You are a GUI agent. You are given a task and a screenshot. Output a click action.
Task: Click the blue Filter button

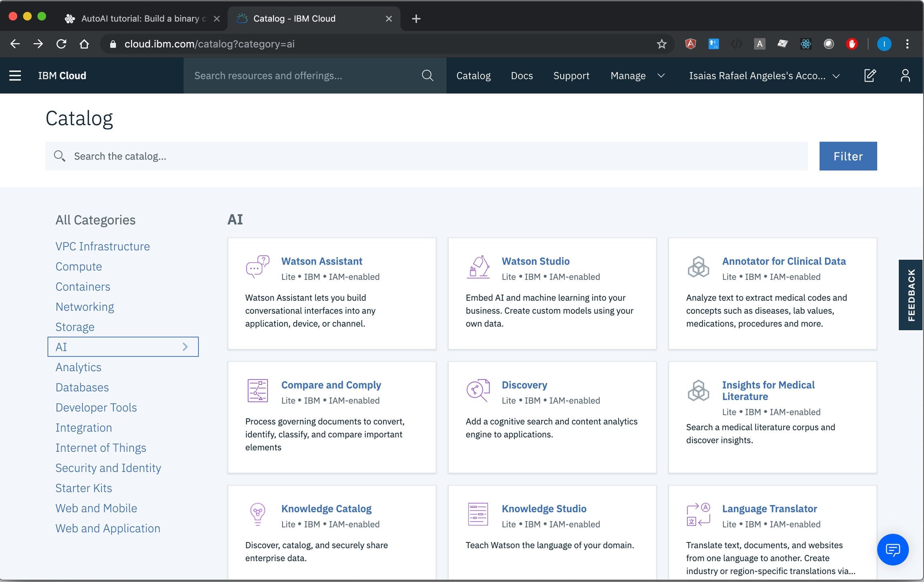point(848,156)
